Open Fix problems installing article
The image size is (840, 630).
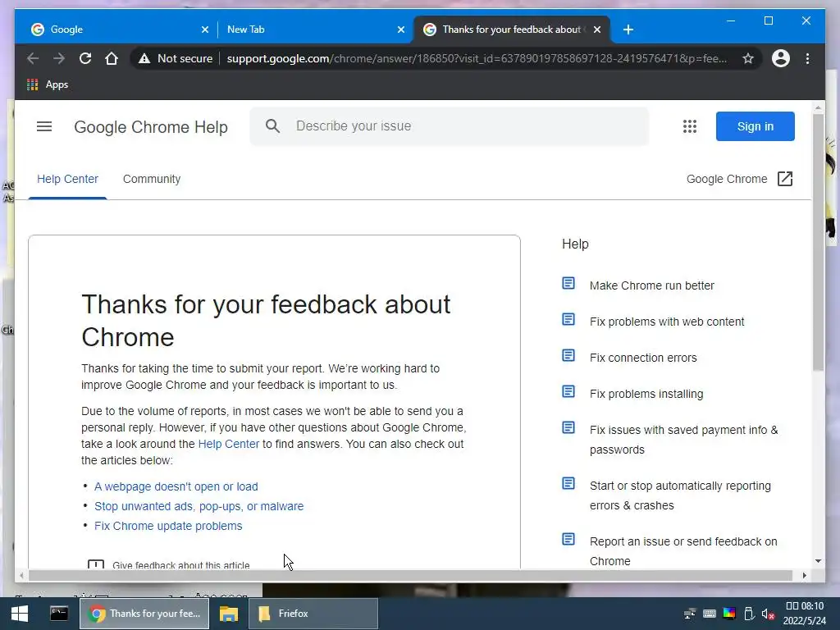click(646, 394)
